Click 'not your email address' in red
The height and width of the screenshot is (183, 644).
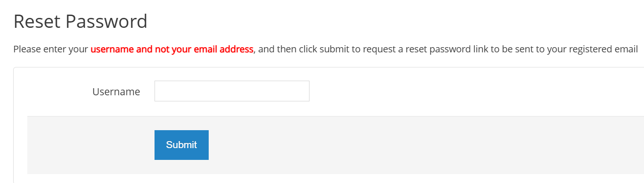click(x=204, y=49)
